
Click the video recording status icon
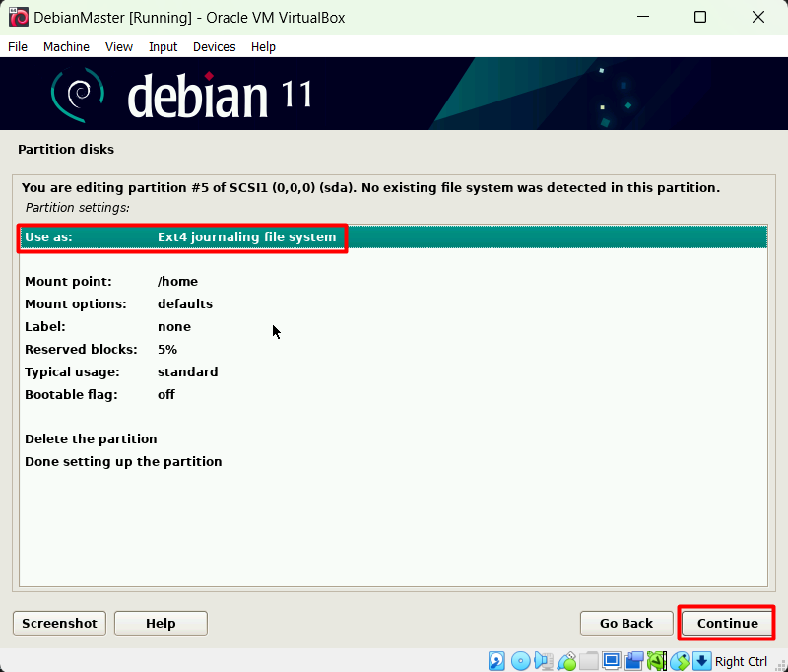tap(634, 661)
